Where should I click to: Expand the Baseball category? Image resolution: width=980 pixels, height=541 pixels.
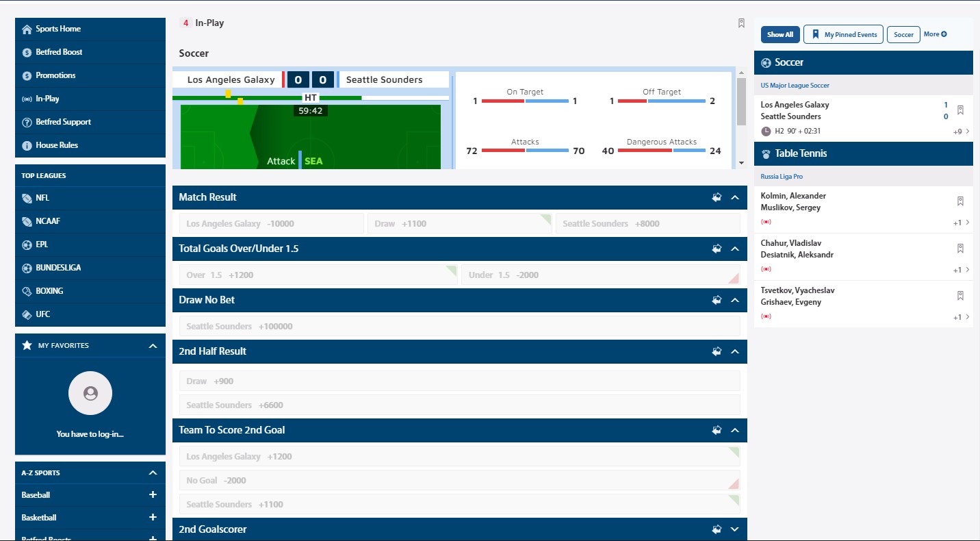pyautogui.click(x=153, y=494)
